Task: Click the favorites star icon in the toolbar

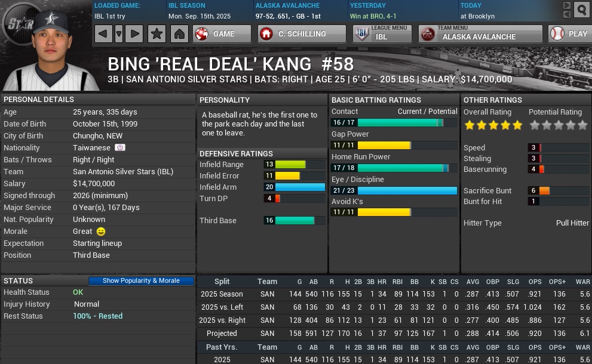Action: tap(157, 34)
